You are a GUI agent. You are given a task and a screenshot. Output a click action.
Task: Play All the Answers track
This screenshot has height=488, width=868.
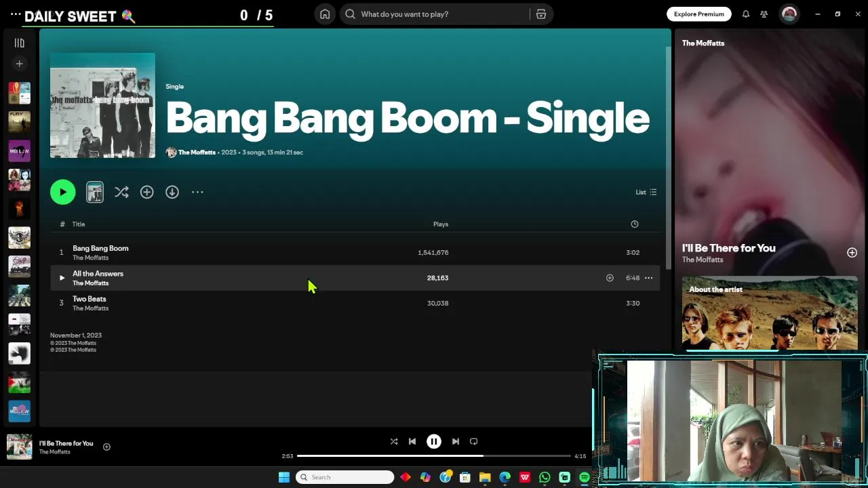62,278
